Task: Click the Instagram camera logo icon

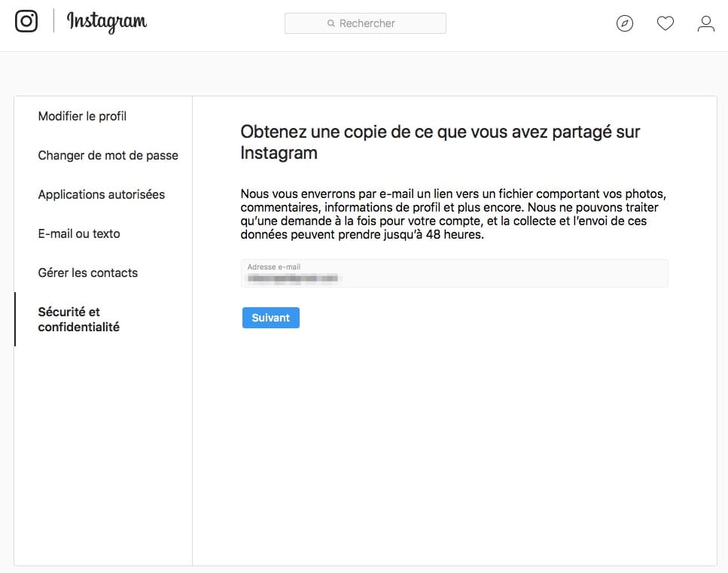Action: point(26,21)
